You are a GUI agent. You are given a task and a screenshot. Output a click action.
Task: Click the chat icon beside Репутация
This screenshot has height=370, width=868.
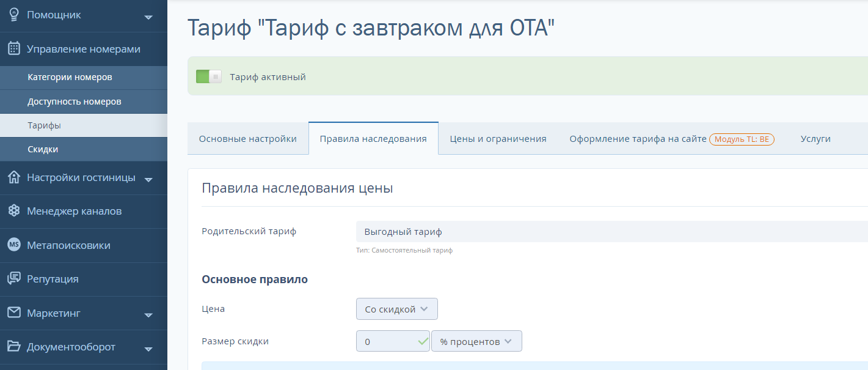13,279
